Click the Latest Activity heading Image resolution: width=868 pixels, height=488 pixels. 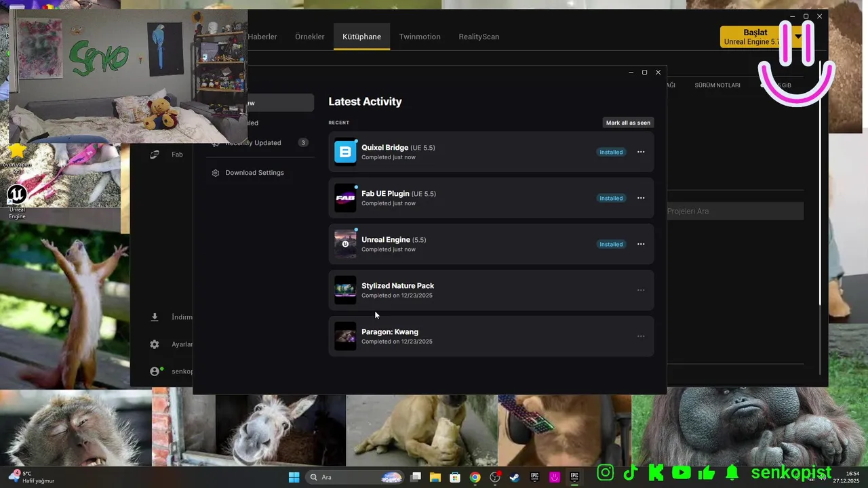(365, 102)
